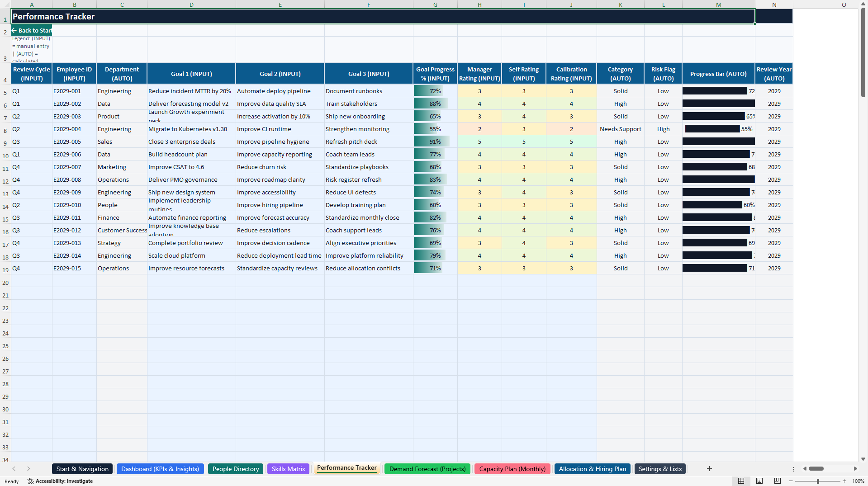Select Employee ID cell E2029-004

point(74,129)
